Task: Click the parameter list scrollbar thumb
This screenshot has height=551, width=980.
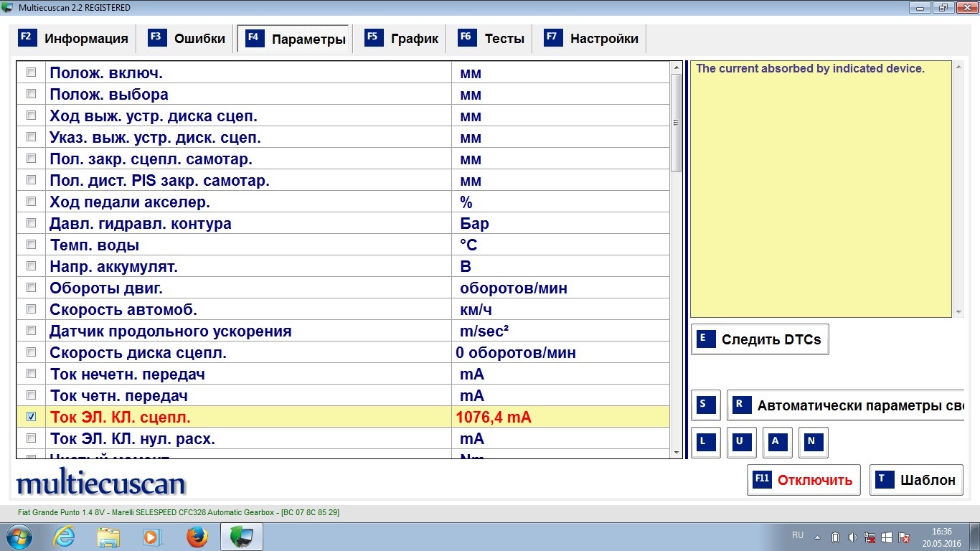Action: [676, 123]
